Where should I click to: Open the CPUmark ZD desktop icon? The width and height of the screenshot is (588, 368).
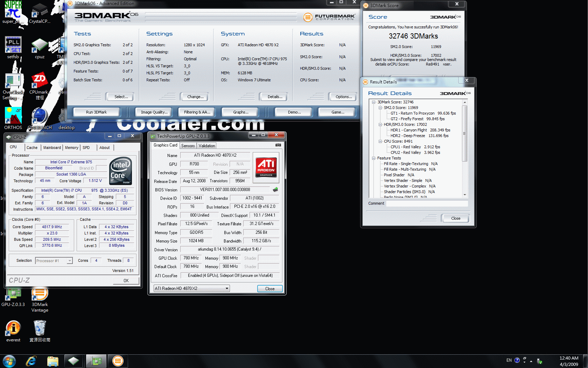pos(40,87)
